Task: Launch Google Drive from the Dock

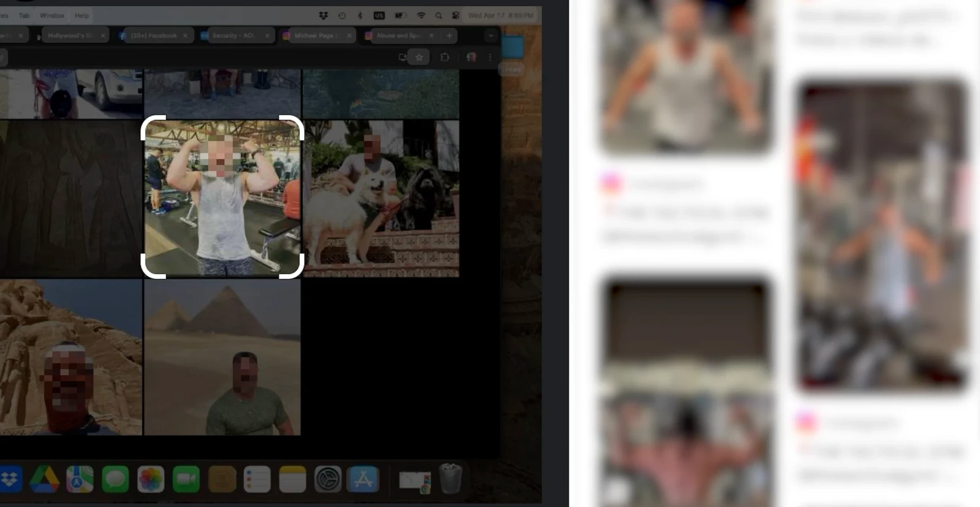Action: pyautogui.click(x=44, y=479)
